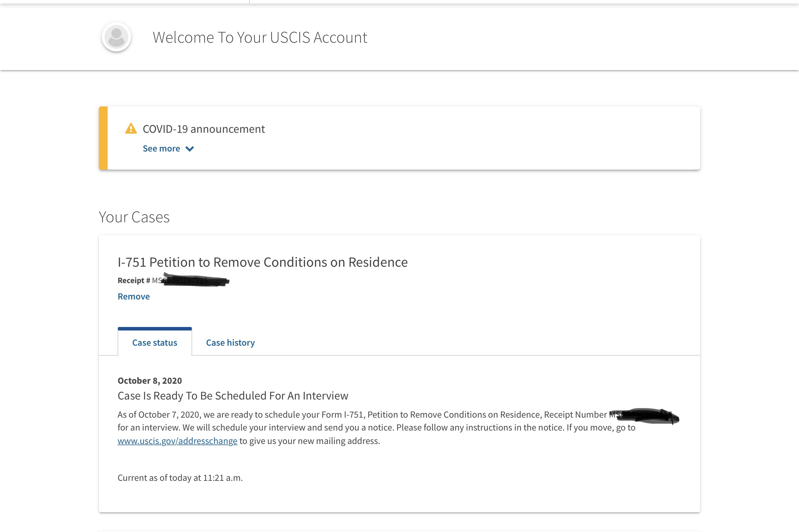Switch to the Case history tab
The height and width of the screenshot is (532, 799).
(230, 343)
